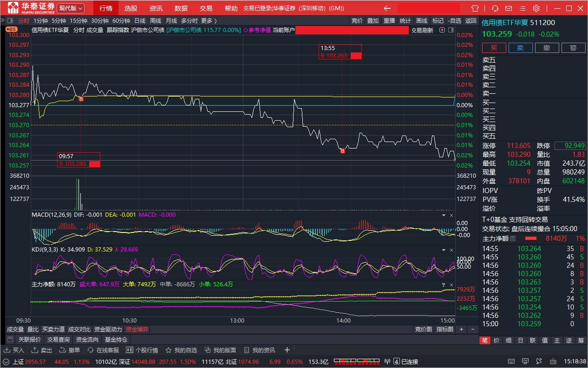Open 我的自选 star shortcut
Viewport: 588px width, 368px height.
point(182,350)
